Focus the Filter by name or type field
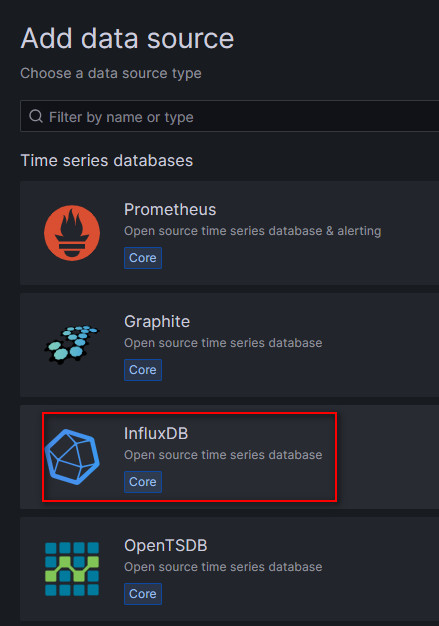 click(229, 116)
